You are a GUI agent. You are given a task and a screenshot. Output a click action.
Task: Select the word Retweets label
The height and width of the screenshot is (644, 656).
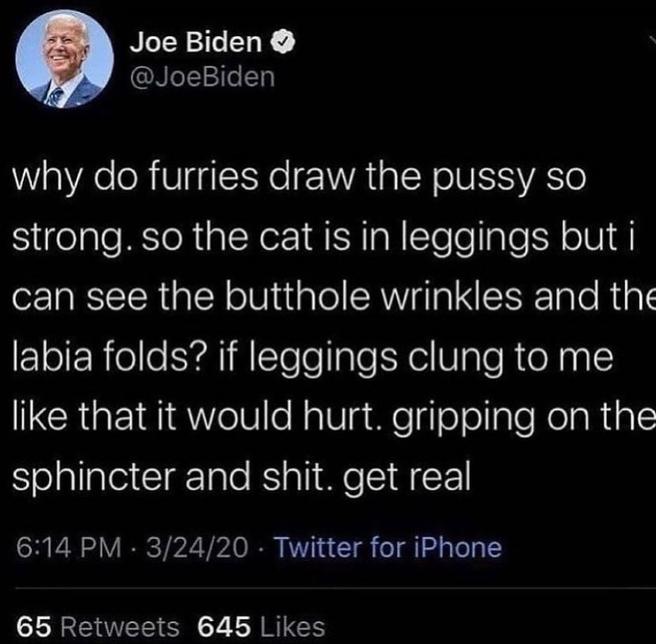120,627
